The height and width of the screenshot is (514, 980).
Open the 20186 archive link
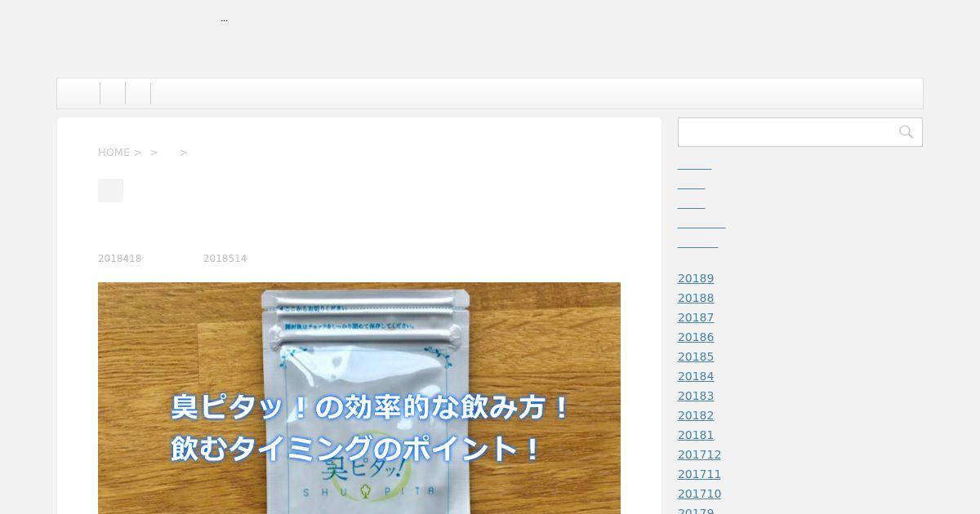click(696, 337)
